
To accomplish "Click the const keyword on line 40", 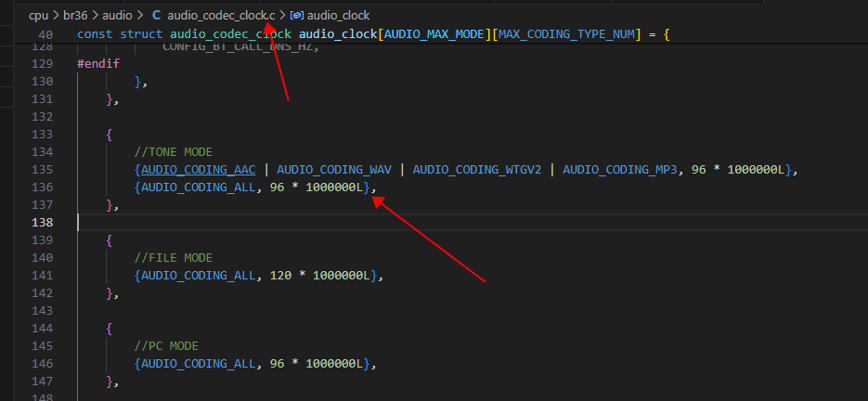I will 96,34.
